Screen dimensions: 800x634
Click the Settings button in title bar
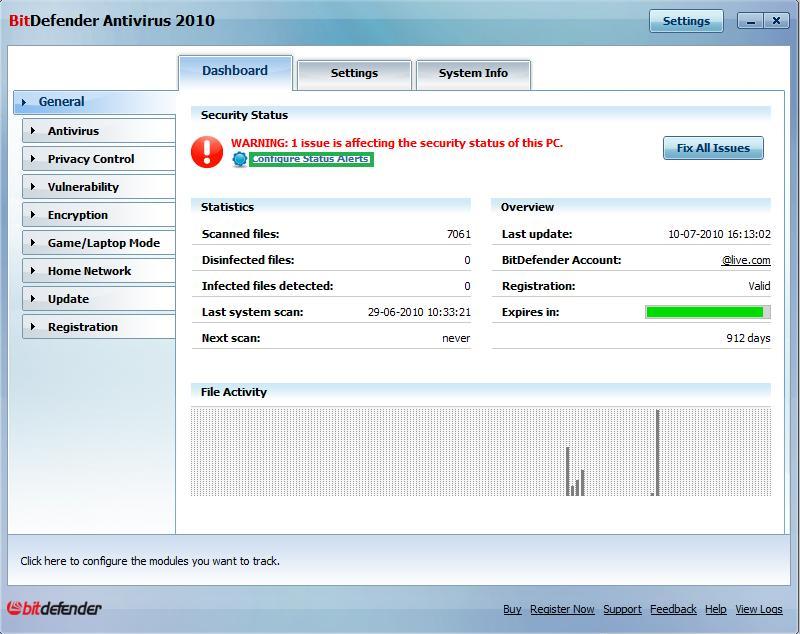click(x=686, y=21)
